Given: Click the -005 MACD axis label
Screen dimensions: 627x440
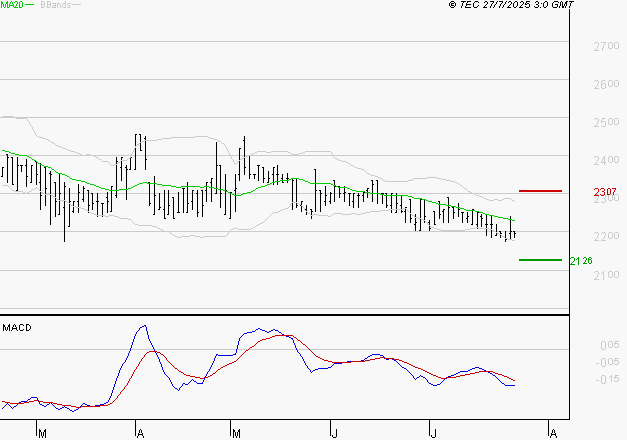Looking at the screenshot, I should pos(607,362).
